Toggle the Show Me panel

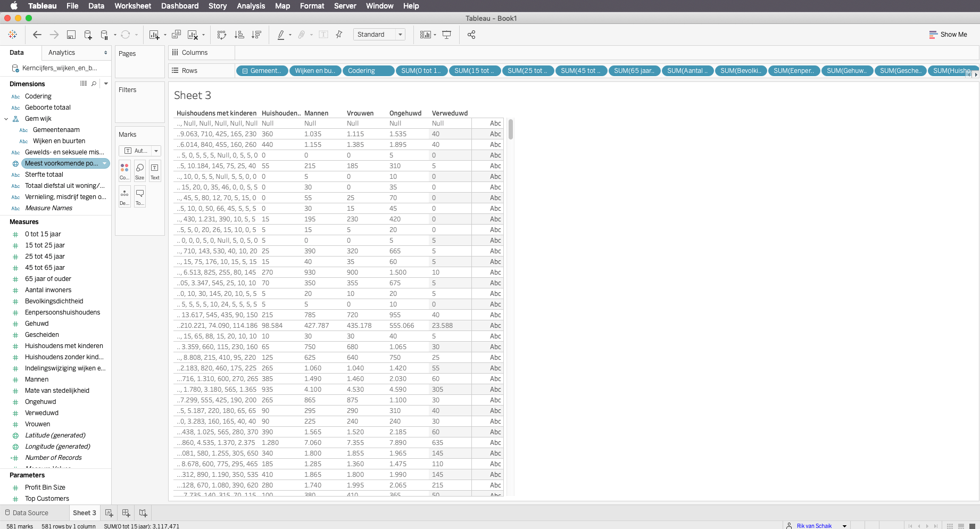point(948,35)
